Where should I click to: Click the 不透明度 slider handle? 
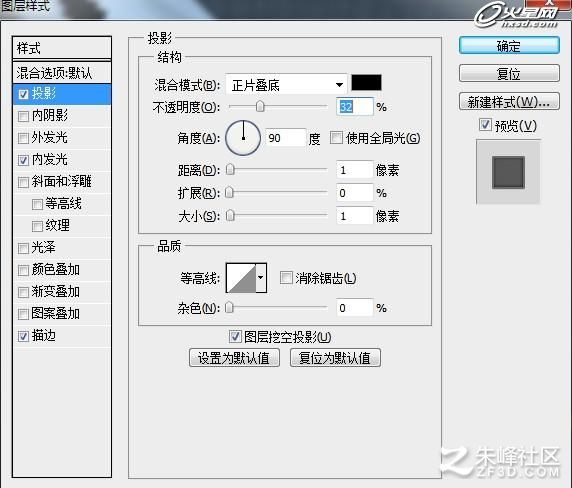point(260,106)
